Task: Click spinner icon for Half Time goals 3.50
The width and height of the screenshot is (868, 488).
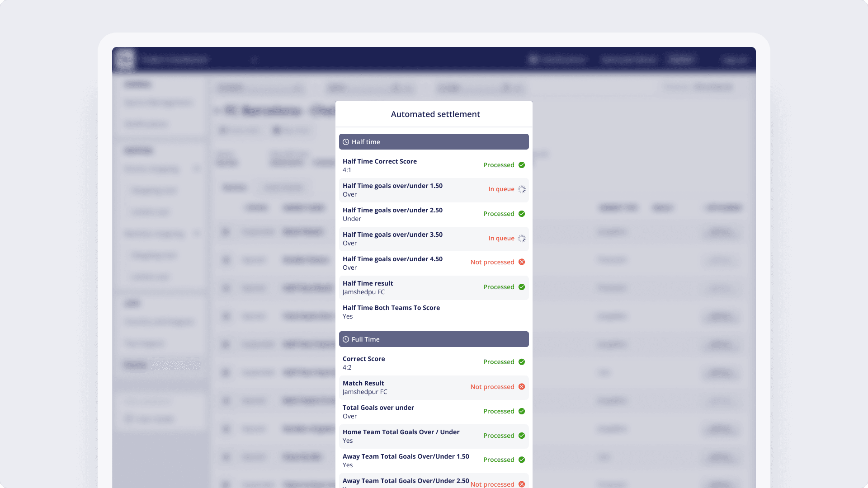Action: coord(522,238)
